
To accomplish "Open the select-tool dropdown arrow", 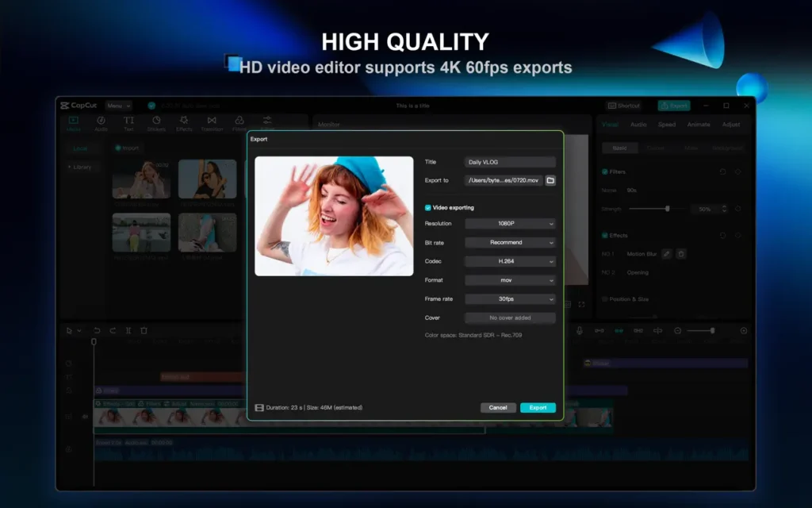I will point(79,331).
